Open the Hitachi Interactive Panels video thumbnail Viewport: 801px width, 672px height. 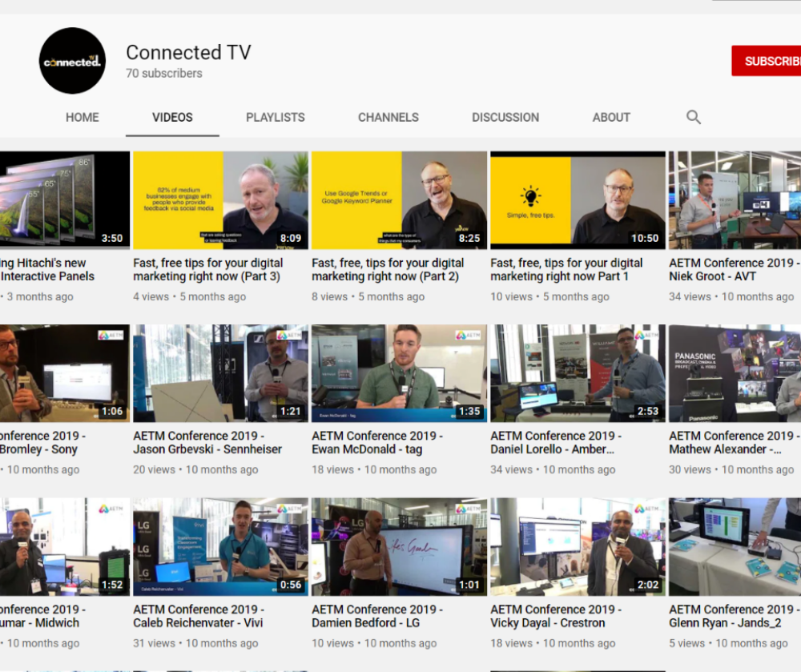pyautogui.click(x=65, y=200)
